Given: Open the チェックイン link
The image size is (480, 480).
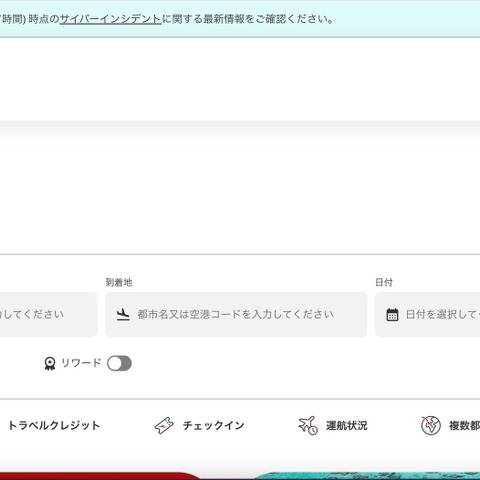Looking at the screenshot, I should 213,425.
